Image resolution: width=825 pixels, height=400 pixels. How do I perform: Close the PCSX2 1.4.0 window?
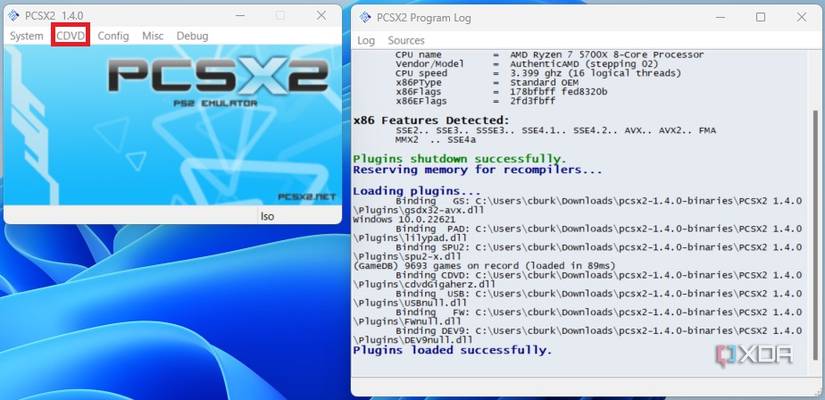(321, 16)
